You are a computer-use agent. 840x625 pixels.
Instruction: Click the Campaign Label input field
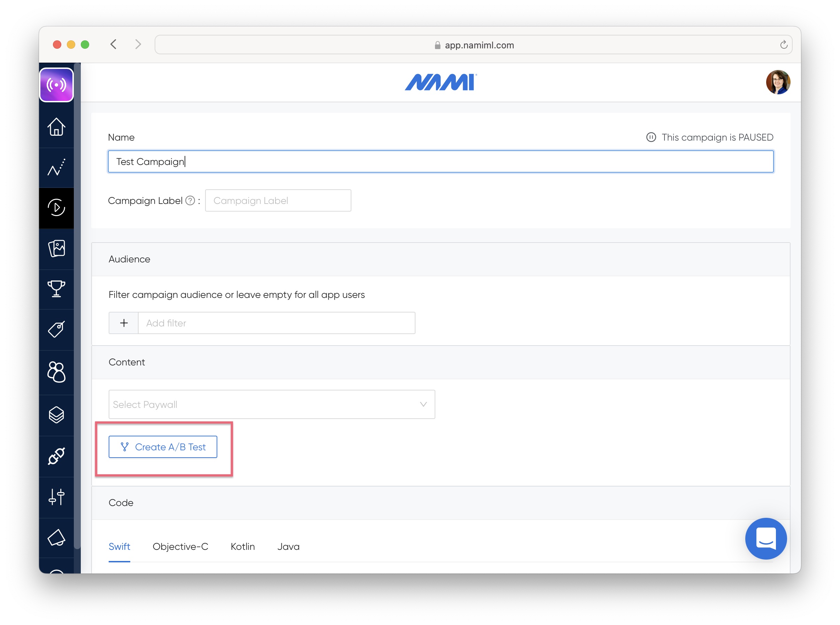coord(278,200)
